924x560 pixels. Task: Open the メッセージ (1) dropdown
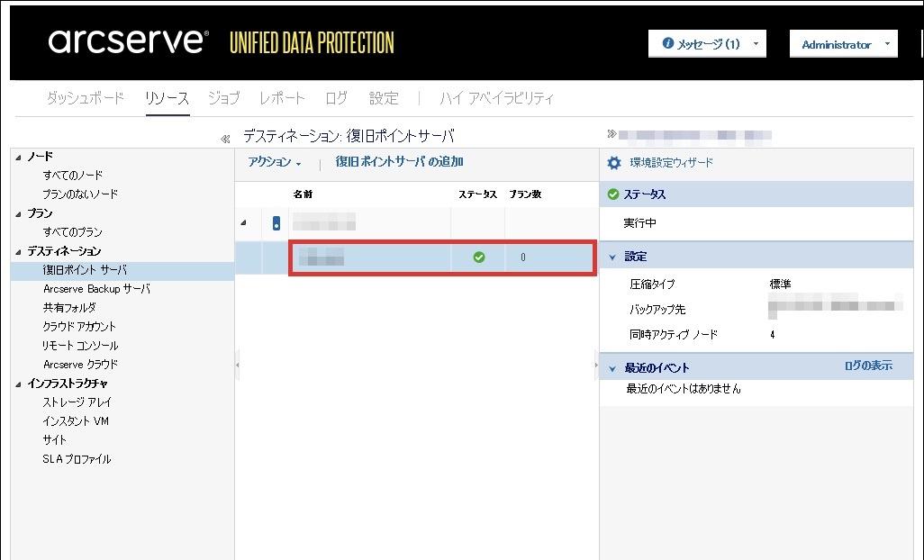(707, 43)
